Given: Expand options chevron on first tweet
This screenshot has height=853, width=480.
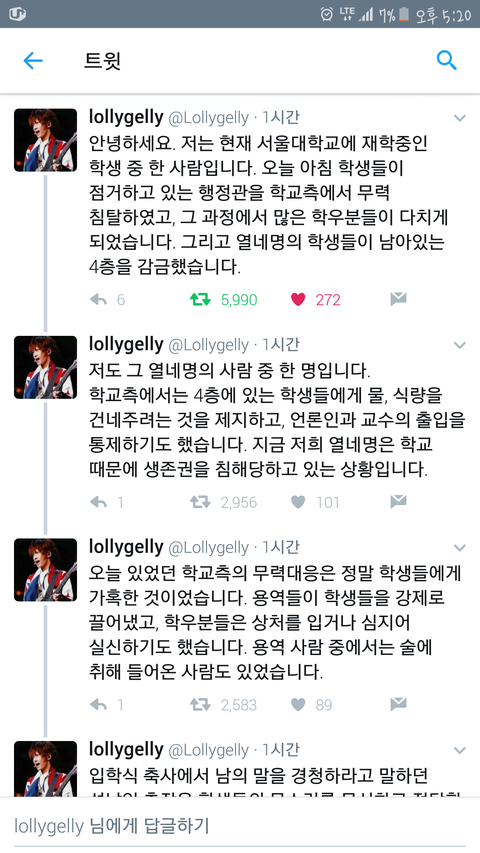Looking at the screenshot, I should coord(460,118).
